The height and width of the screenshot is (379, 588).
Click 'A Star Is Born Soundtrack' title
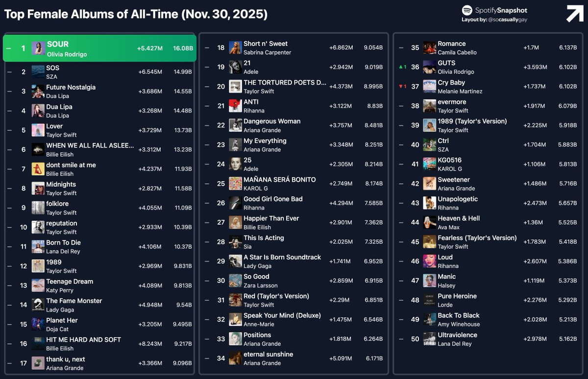click(x=282, y=258)
